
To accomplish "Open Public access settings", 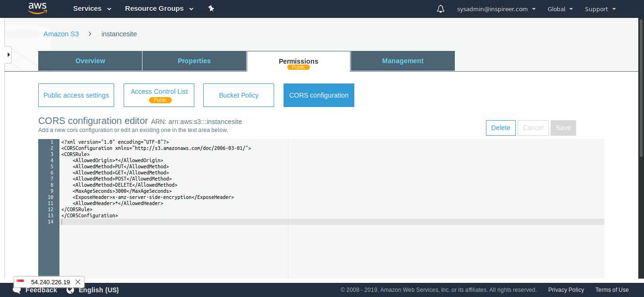I will pos(76,95).
